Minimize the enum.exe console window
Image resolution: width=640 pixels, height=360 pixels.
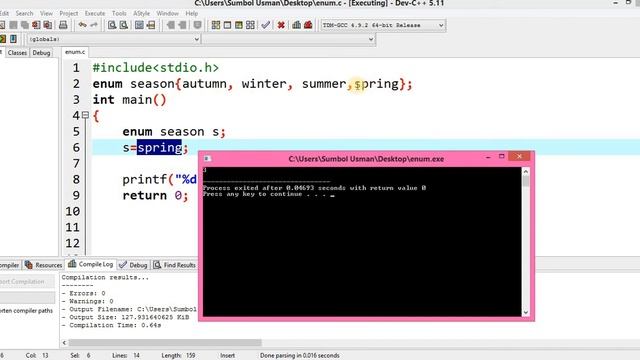[x=488, y=157]
